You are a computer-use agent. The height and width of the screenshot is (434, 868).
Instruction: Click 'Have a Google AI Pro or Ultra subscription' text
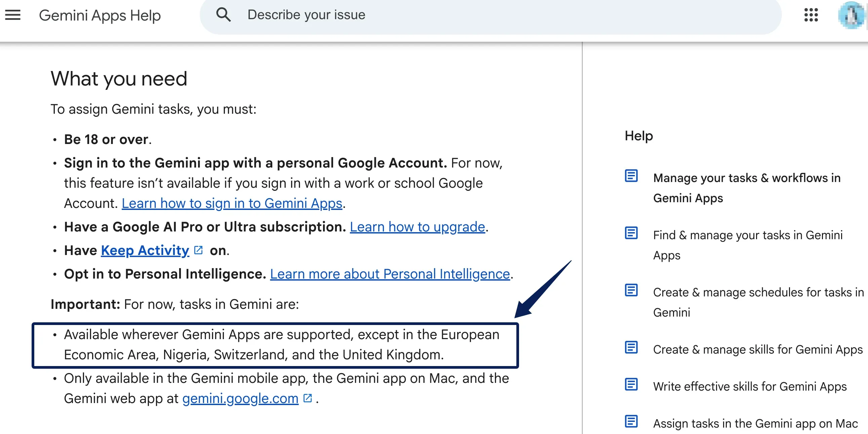205,227
